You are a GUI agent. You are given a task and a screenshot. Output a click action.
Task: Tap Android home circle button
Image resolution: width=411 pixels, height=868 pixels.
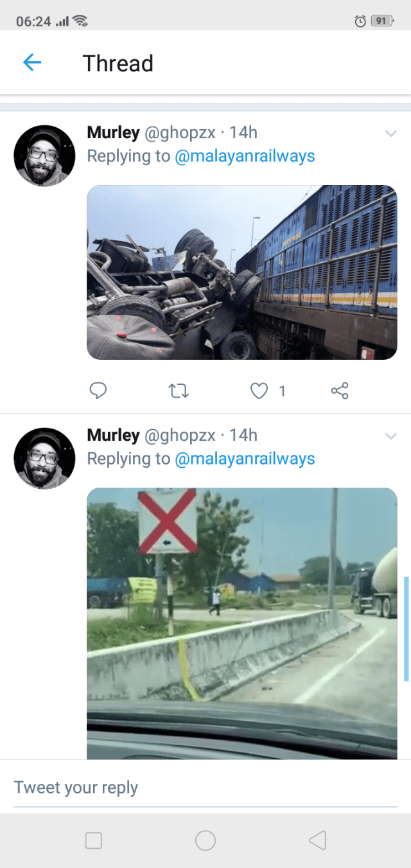(205, 840)
